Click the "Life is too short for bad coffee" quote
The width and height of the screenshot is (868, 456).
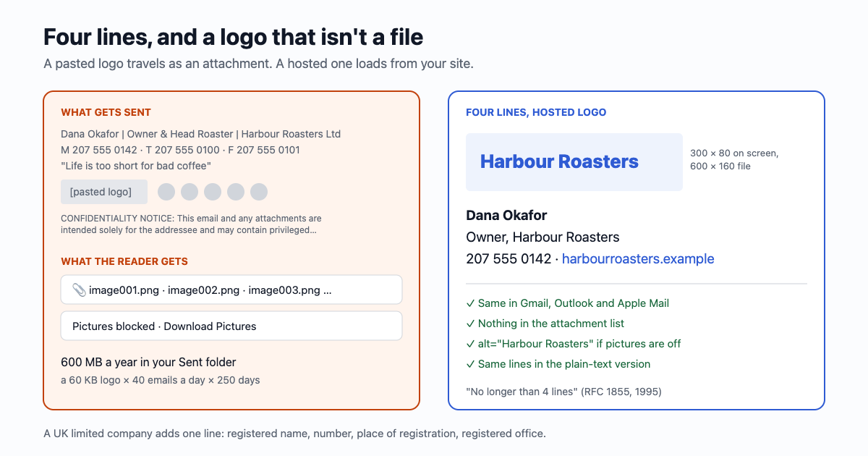click(x=136, y=166)
